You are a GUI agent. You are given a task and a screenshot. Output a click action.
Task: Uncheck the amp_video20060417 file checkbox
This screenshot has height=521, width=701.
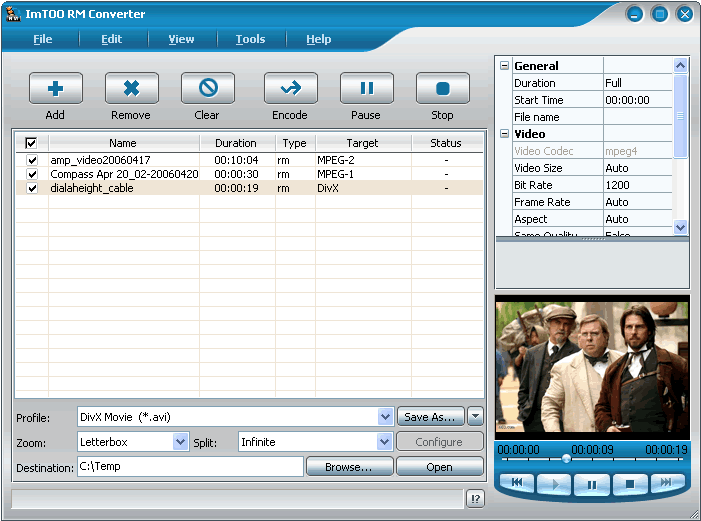(32, 160)
